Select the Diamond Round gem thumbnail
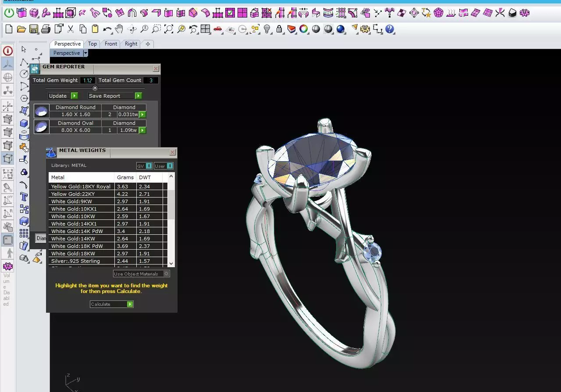Image resolution: width=561 pixels, height=392 pixels. 41,111
